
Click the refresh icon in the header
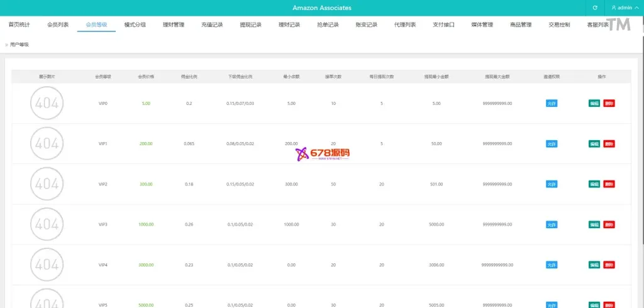[595, 8]
